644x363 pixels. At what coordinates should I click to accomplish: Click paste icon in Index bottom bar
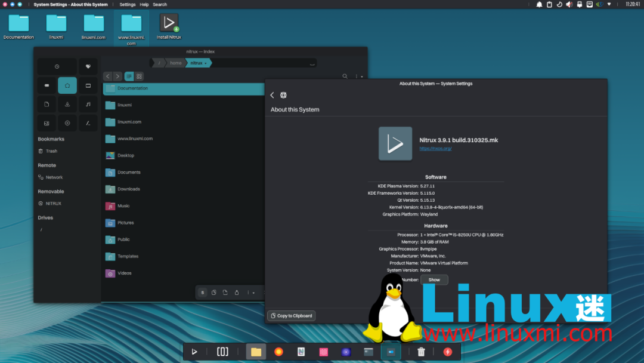point(225,293)
